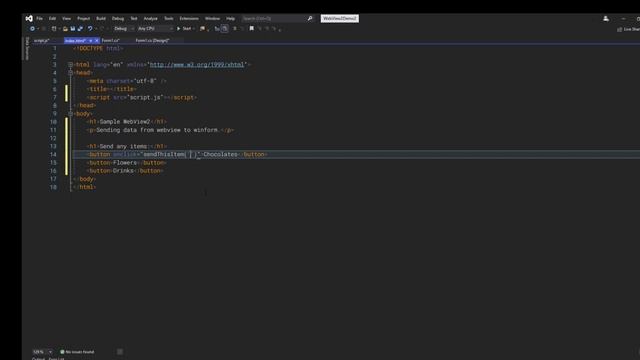Open the Extensions menu
Screen dimensions: 640x360
(x=189, y=18)
